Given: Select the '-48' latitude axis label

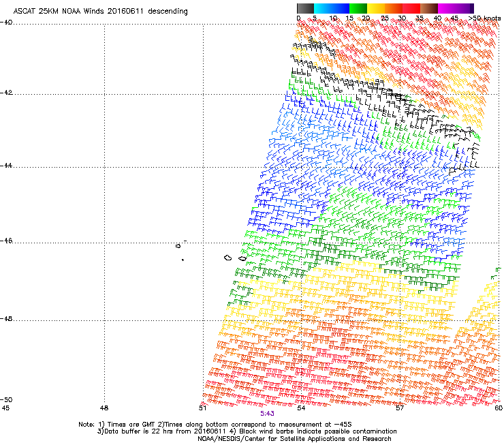Looking at the screenshot, I should (x=6, y=318).
